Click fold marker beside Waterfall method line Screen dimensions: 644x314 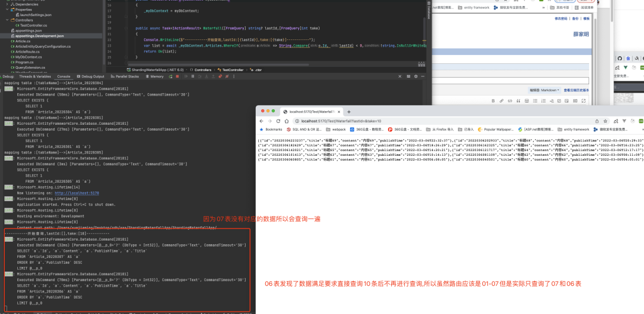tap(126, 28)
